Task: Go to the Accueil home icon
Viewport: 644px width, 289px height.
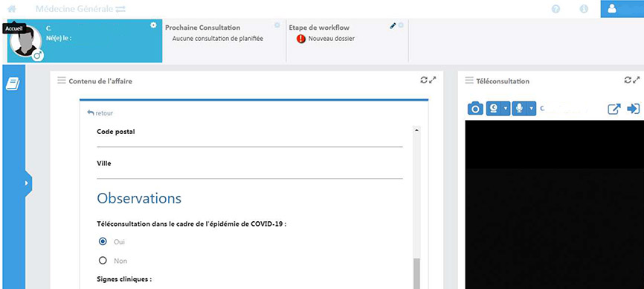Action: pyautogui.click(x=12, y=9)
